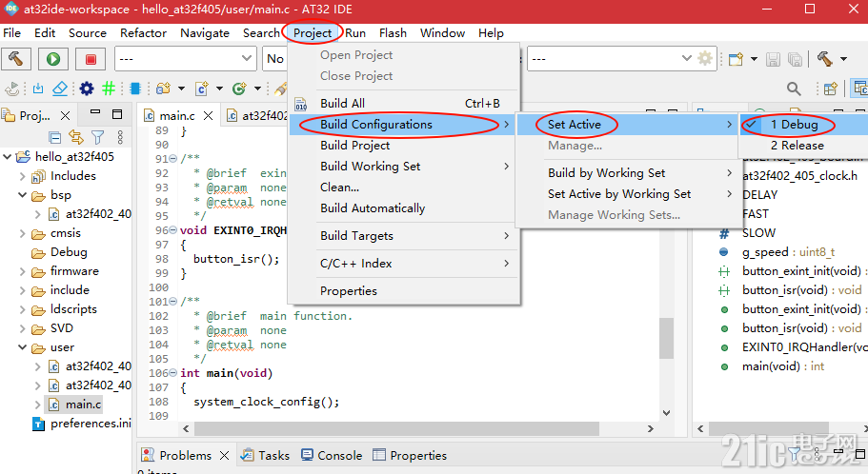Choose Clean... from Project menu
Viewport: 868px width, 474px height.
point(404,188)
